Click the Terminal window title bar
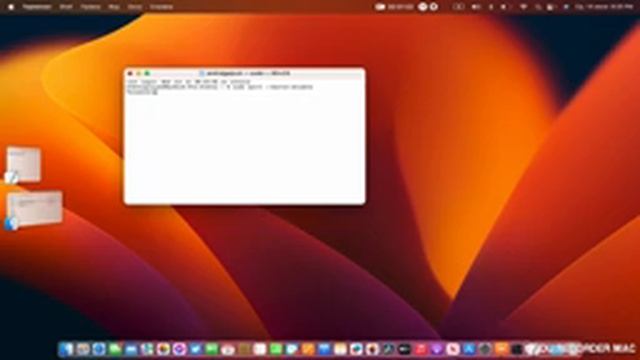 point(244,73)
